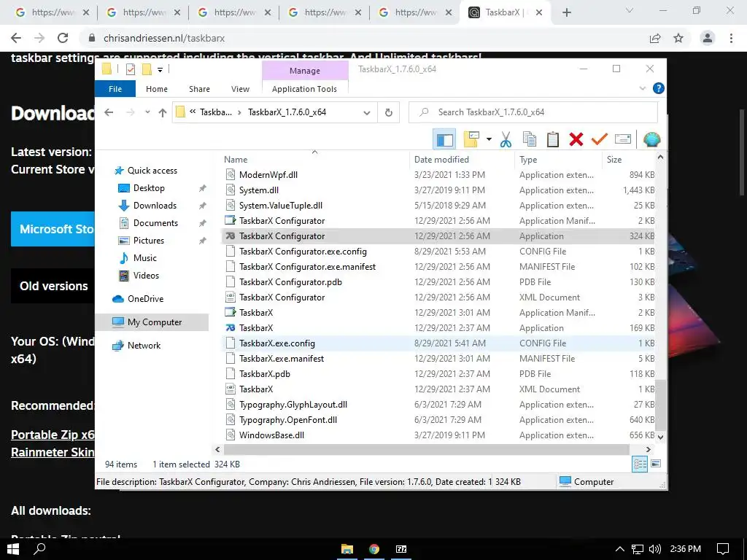747x560 pixels.
Task: Select TaskbarX Configurator Application file
Action: click(438, 236)
